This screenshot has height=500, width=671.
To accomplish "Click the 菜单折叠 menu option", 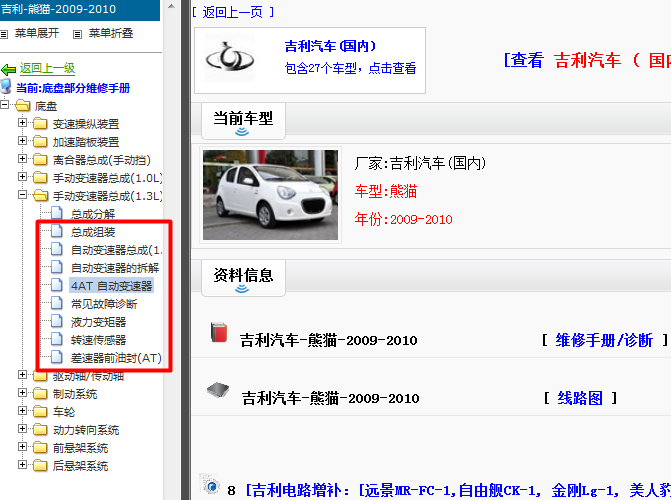I will point(111,33).
